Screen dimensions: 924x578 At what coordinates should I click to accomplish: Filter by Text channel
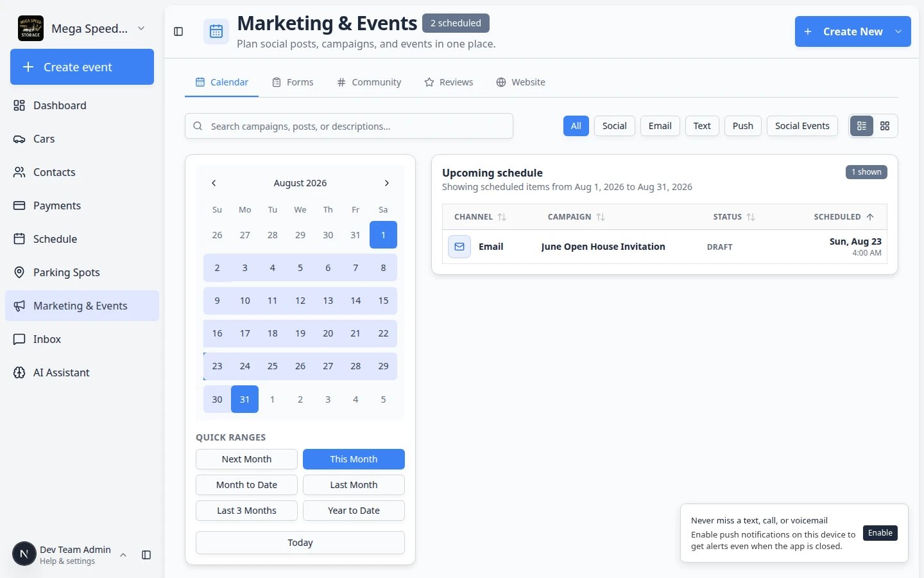702,126
